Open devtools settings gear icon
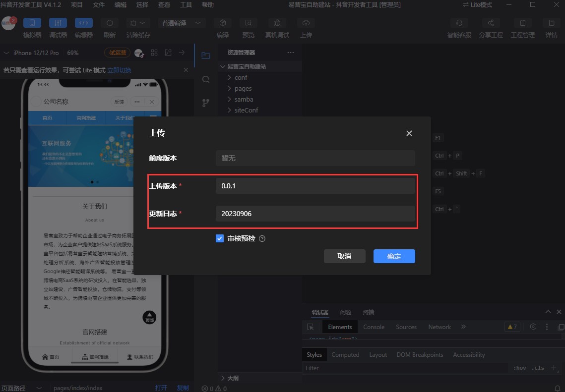The image size is (565, 392). 533,327
